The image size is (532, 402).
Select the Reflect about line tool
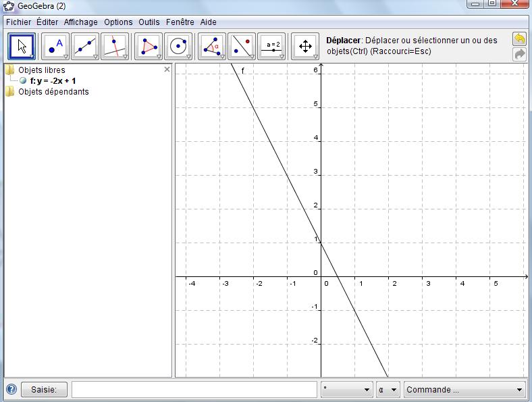tap(242, 47)
